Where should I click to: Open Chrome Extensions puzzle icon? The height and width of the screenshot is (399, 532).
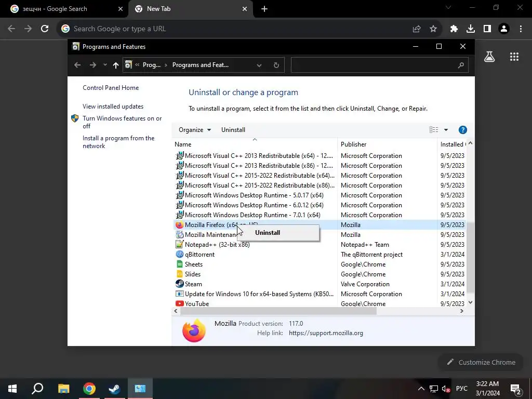tap(454, 29)
